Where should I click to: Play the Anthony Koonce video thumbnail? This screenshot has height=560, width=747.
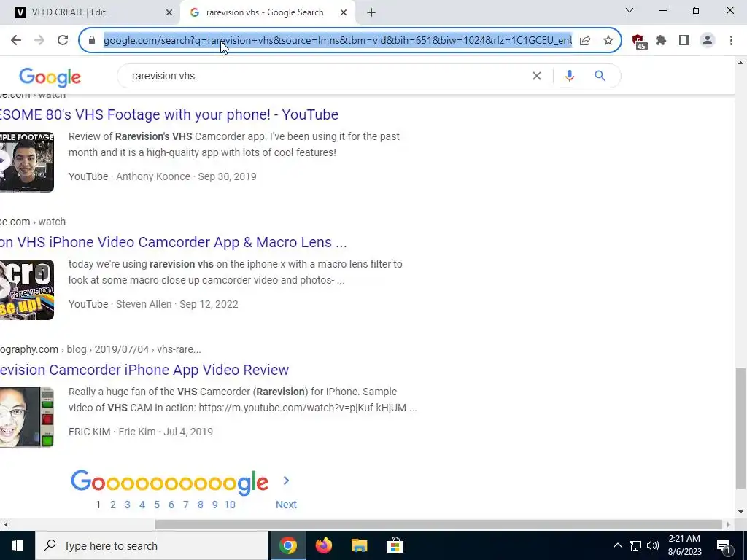(x=27, y=162)
